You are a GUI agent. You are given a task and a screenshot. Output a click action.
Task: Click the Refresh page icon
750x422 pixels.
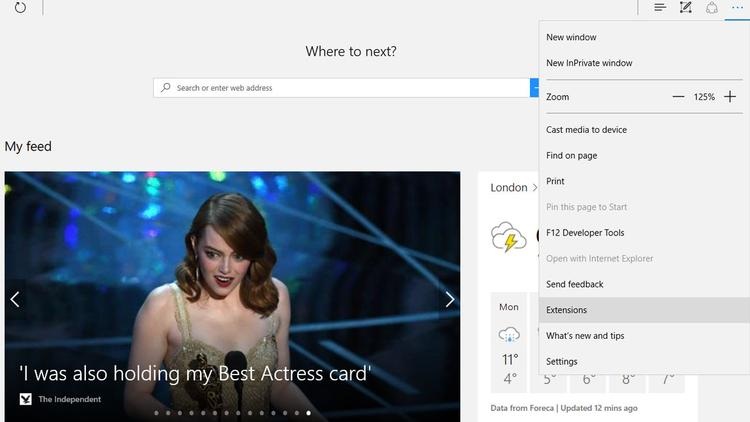click(x=20, y=8)
